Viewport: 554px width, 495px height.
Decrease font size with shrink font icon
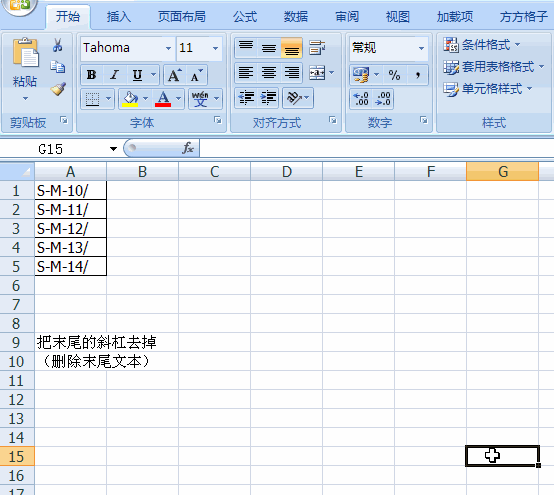coord(196,75)
